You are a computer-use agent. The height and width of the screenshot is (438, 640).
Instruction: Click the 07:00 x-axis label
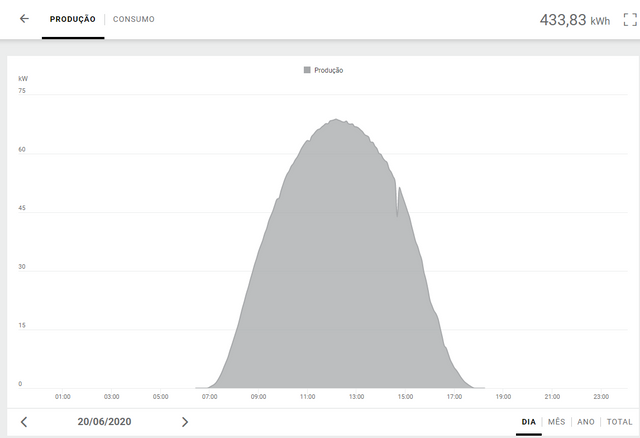point(209,396)
